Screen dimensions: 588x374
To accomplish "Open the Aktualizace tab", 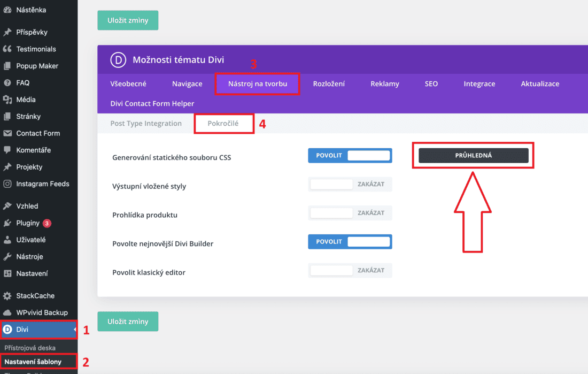I will [x=540, y=84].
